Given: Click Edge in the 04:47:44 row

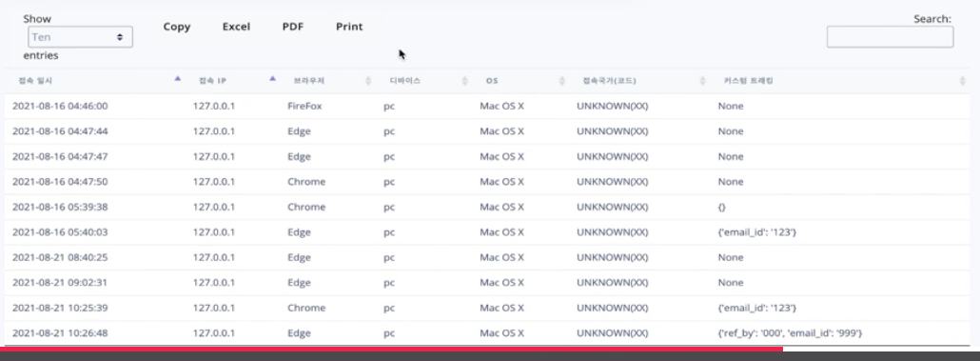Looking at the screenshot, I should (x=299, y=131).
